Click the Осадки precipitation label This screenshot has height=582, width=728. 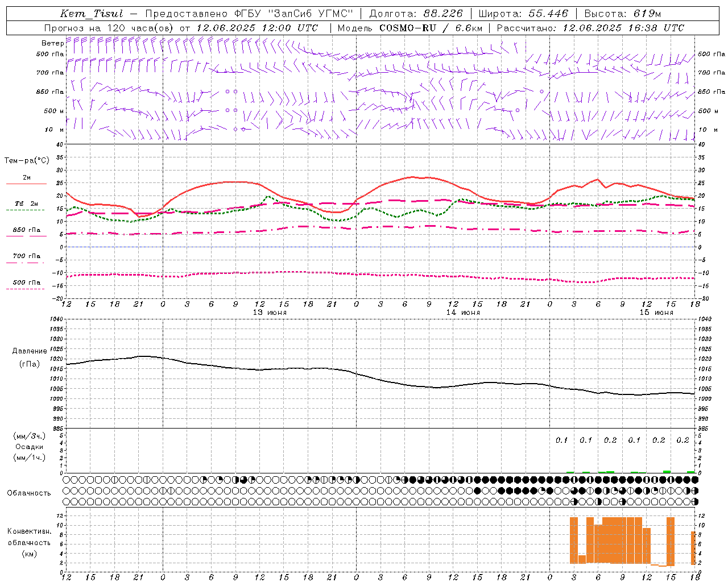coord(29,447)
